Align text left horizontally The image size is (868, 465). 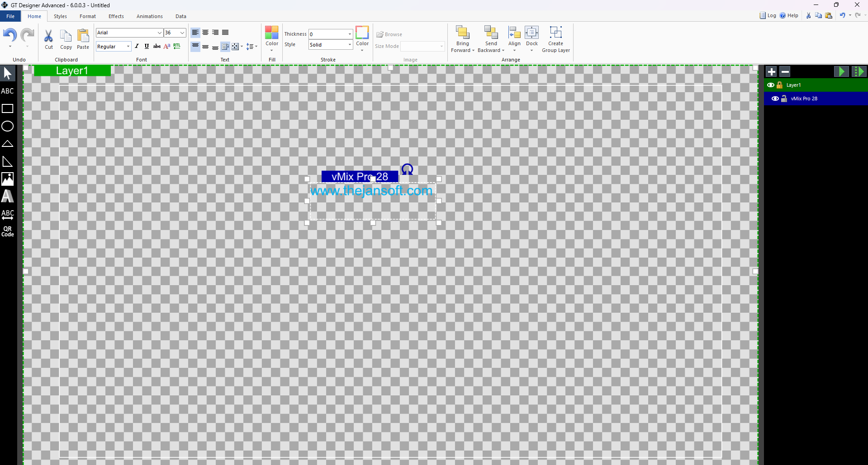(x=195, y=33)
